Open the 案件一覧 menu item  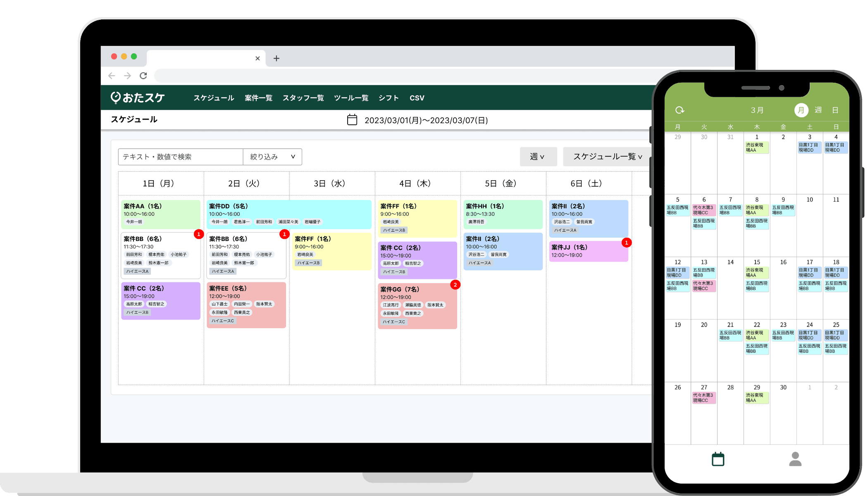click(258, 98)
